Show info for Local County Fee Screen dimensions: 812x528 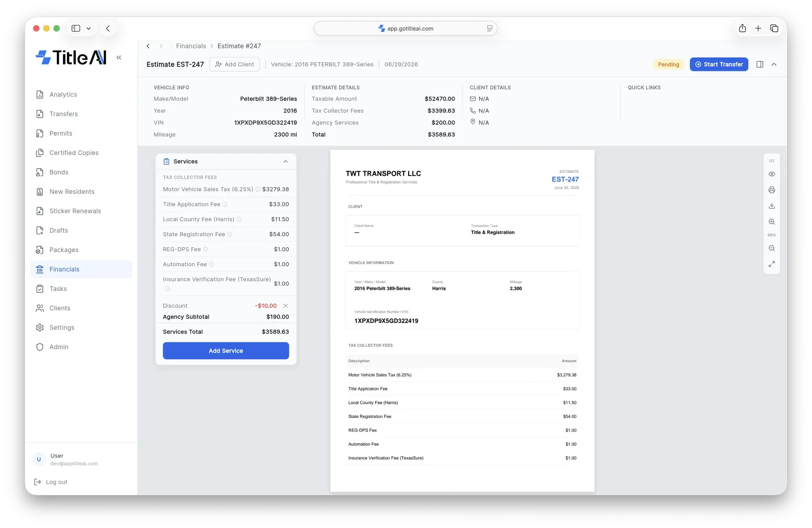[x=239, y=219]
